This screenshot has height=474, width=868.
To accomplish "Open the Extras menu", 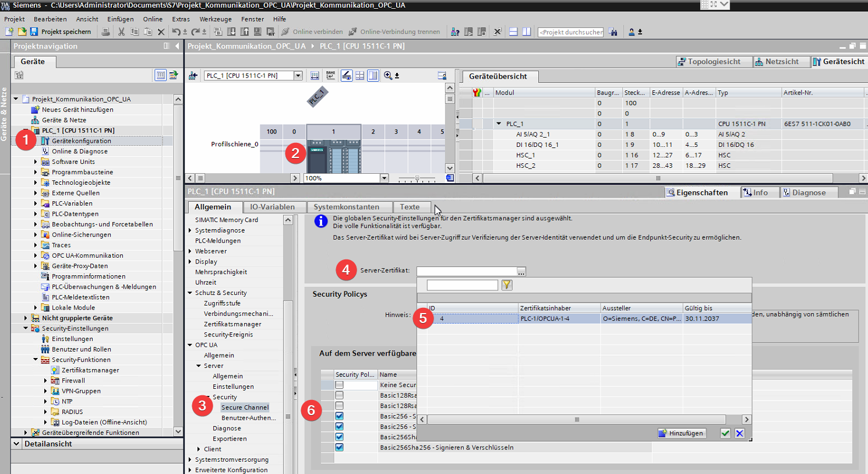I will [181, 19].
